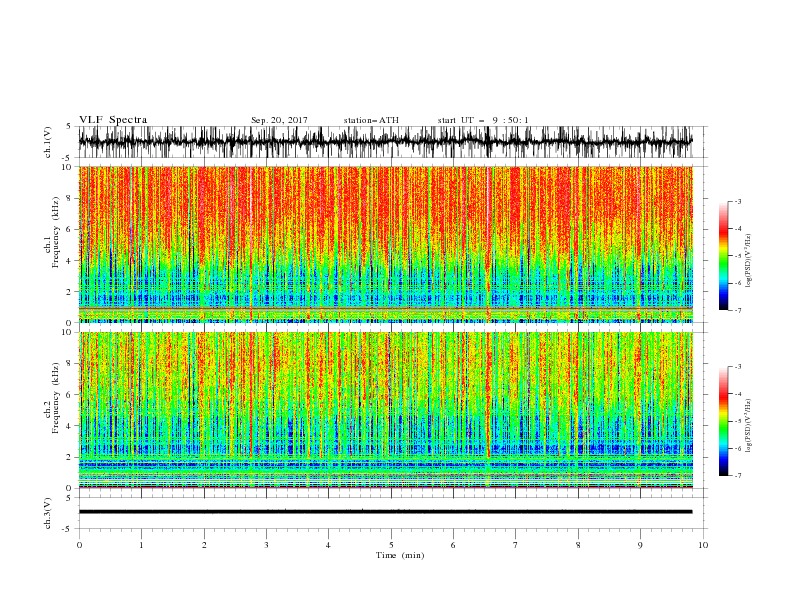
Task: Click the "7" time axis tick label
Action: click(x=516, y=545)
